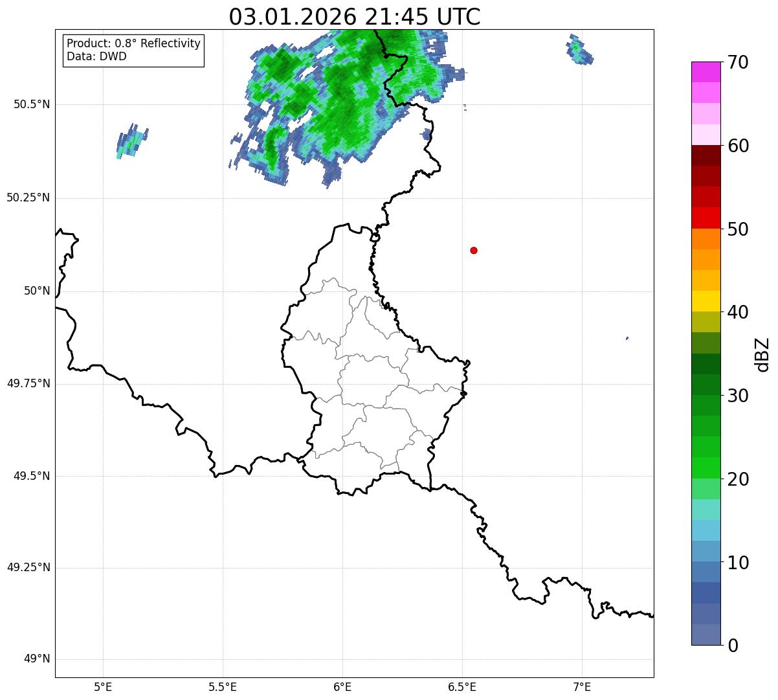Click the dBZ colorbar axis label
778x700 pixels.
coord(762,354)
